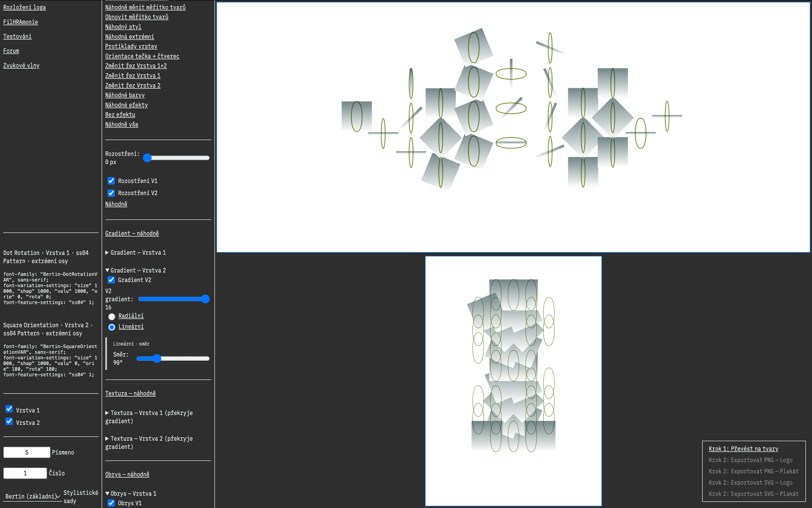Image resolution: width=812 pixels, height=508 pixels.
Task: Click Náhodně vše
Action: pyautogui.click(x=122, y=124)
